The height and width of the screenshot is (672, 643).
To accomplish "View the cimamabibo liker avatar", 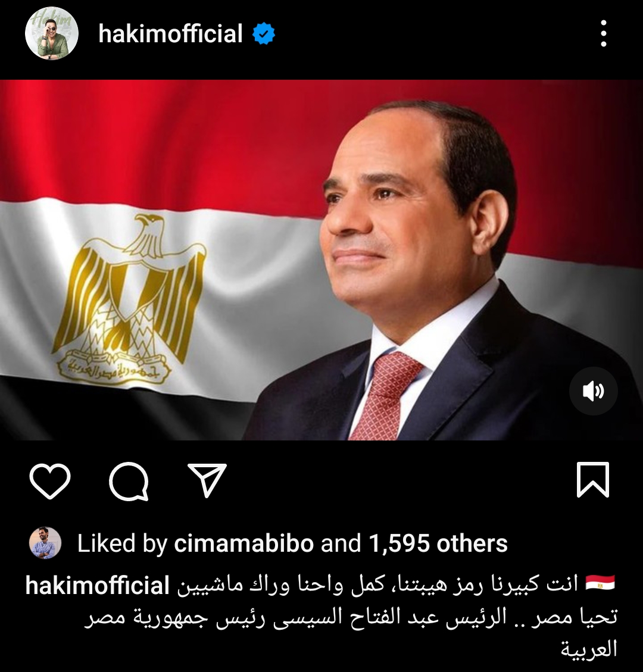I will pyautogui.click(x=45, y=543).
